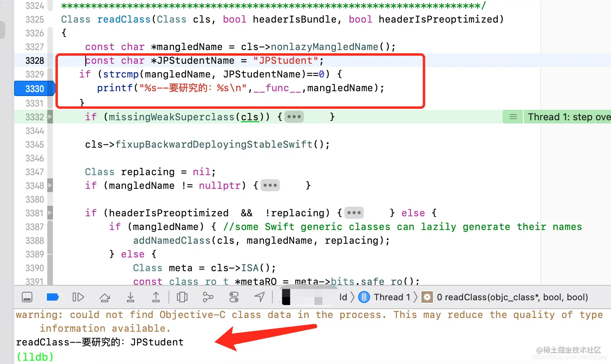Click the warning message in the console
Viewport: 611px width, 364px height.
click(x=309, y=322)
